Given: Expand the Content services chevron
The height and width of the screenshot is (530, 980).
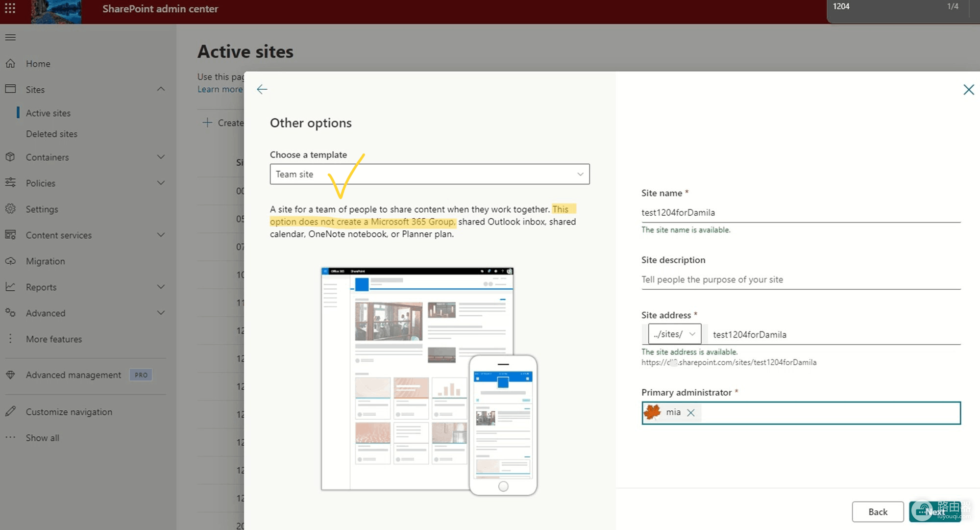Looking at the screenshot, I should 161,235.
